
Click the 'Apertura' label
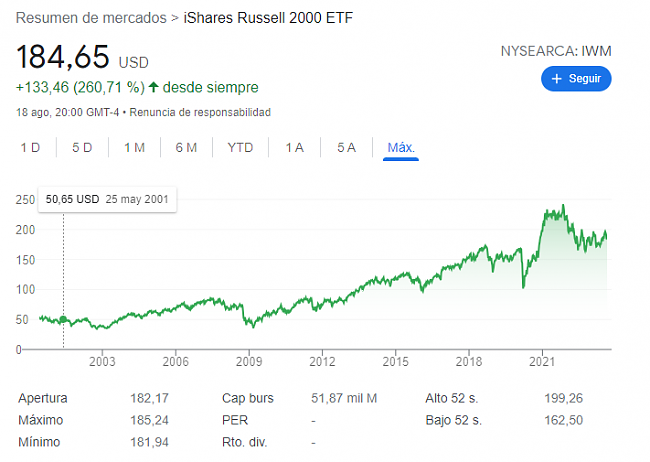(x=43, y=398)
